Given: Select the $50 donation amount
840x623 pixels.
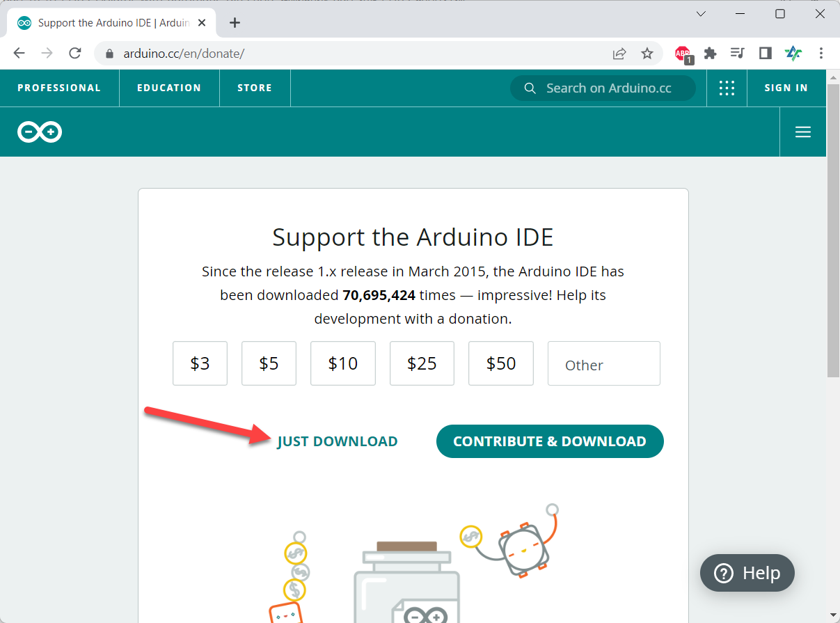Looking at the screenshot, I should (x=501, y=363).
